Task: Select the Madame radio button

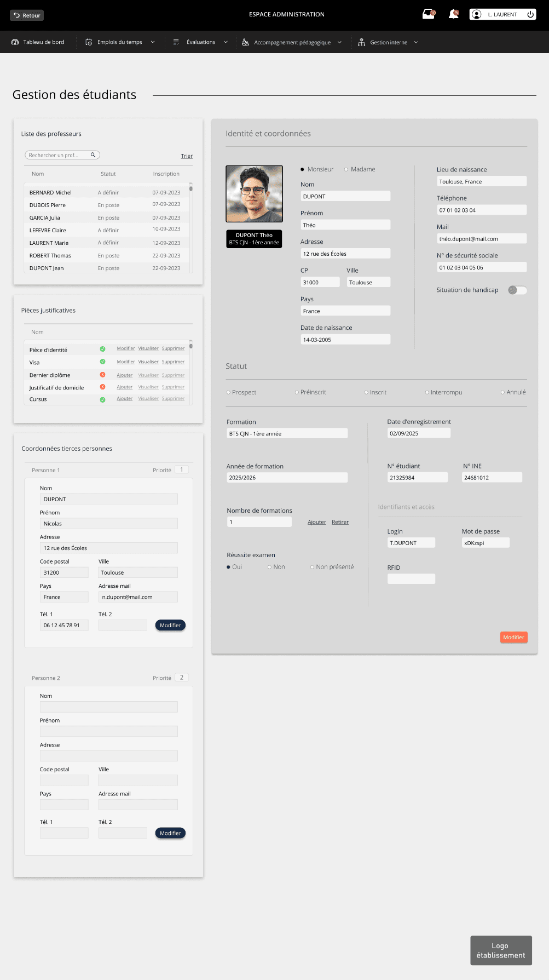Action: [346, 169]
